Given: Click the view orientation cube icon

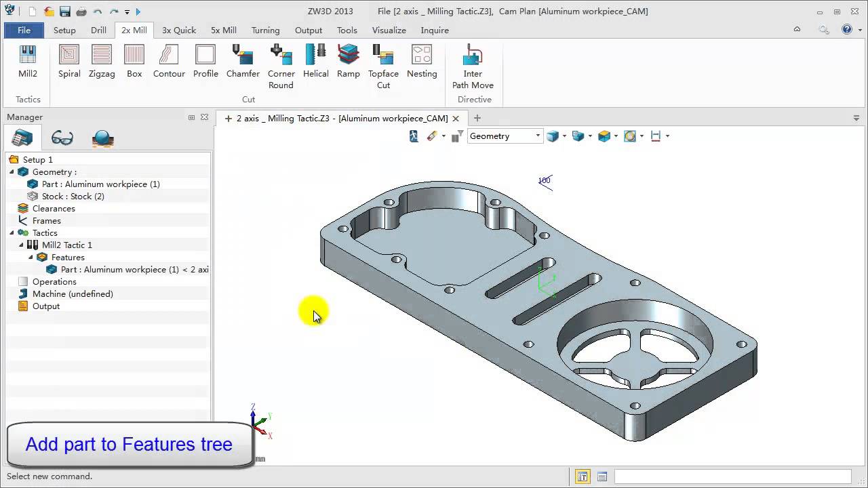Looking at the screenshot, I should click(x=578, y=136).
